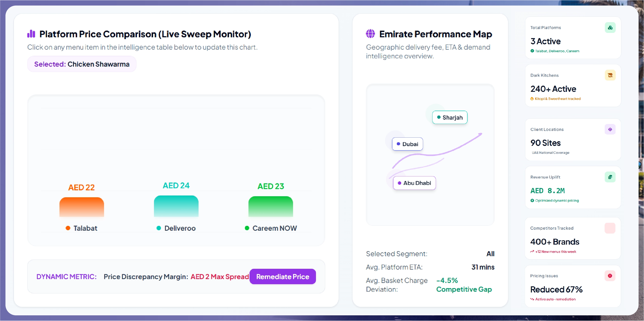Click the UAE National Coverage caption
Image resolution: width=644 pixels, height=321 pixels.
tap(551, 153)
